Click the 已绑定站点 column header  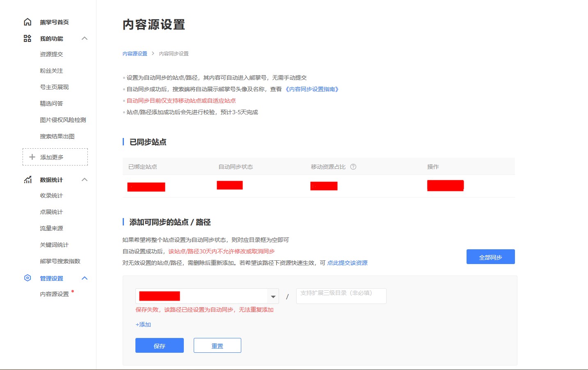(142, 167)
